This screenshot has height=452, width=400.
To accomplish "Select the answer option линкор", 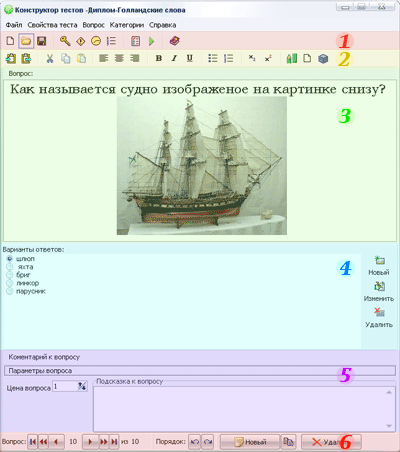I will pos(23,283).
